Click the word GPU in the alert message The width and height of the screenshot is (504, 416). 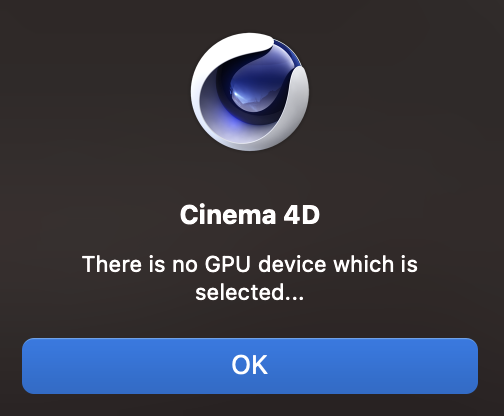(227, 264)
